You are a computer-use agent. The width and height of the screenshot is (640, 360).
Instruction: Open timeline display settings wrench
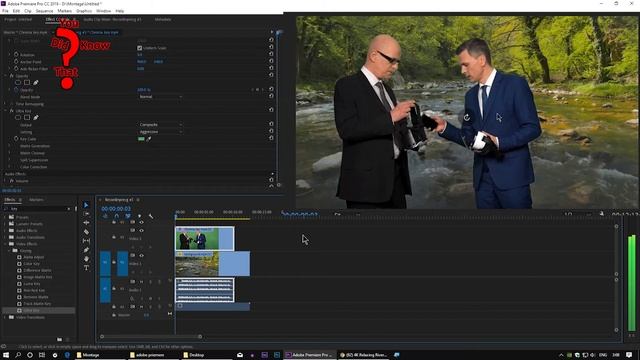tap(151, 216)
